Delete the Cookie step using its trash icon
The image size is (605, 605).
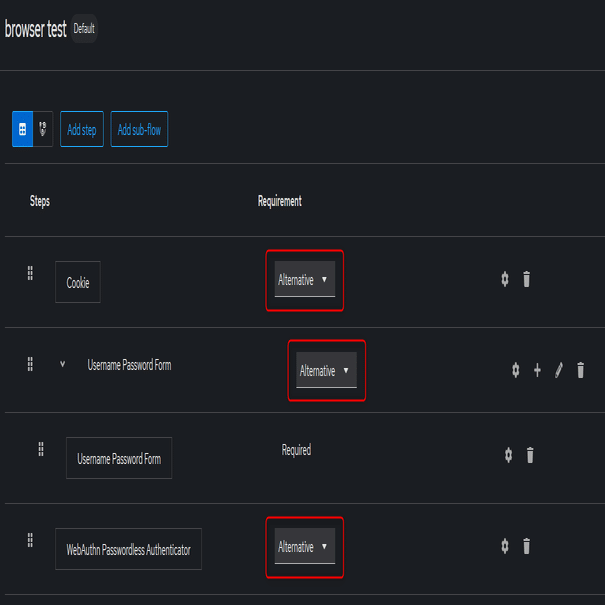point(527,280)
